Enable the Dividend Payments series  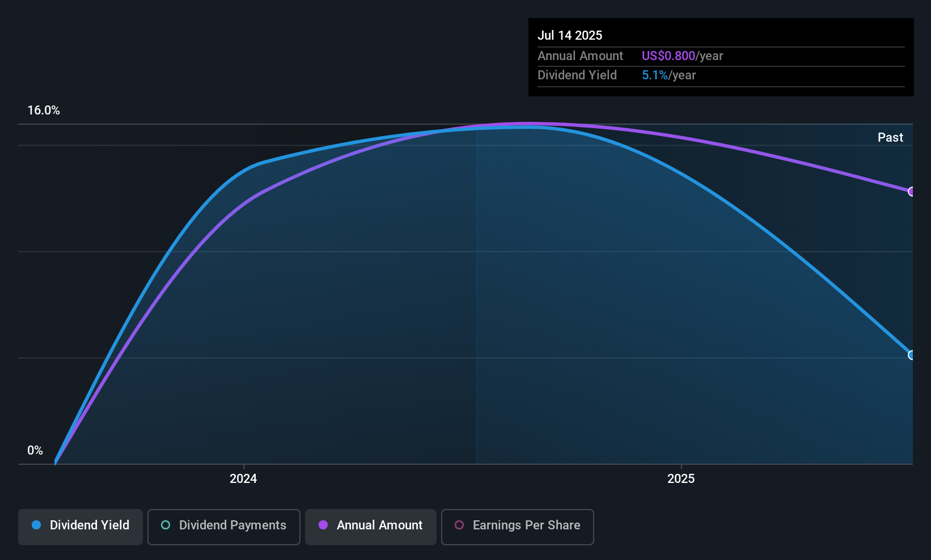click(224, 527)
